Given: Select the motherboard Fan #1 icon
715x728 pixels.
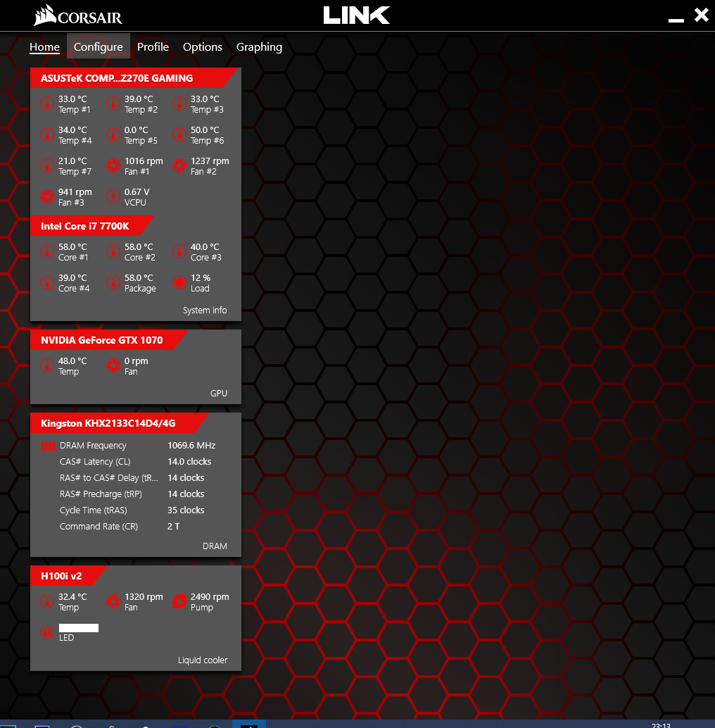Looking at the screenshot, I should pyautogui.click(x=113, y=165).
